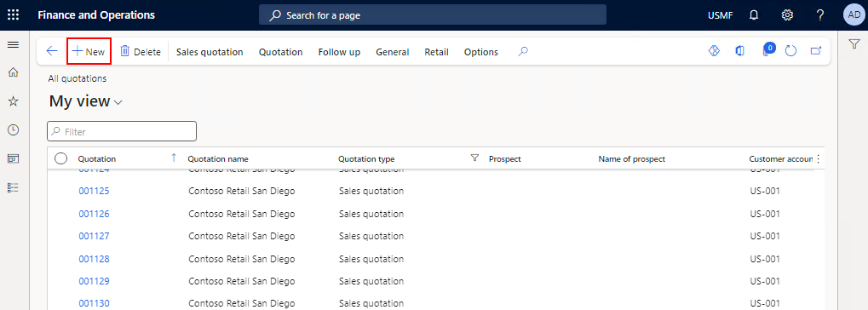Open quotation 001129 link
The height and width of the screenshot is (310, 868).
pyautogui.click(x=94, y=281)
